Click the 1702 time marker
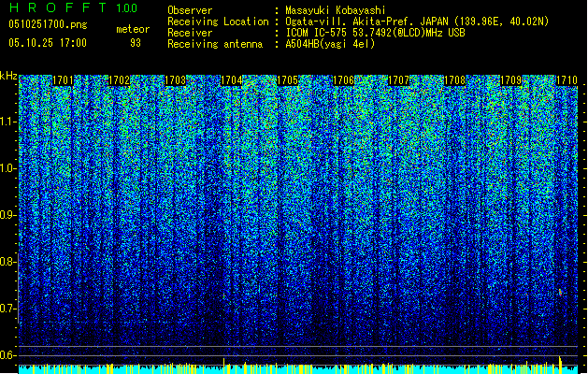Screen dimensions: 588x374 (119, 80)
